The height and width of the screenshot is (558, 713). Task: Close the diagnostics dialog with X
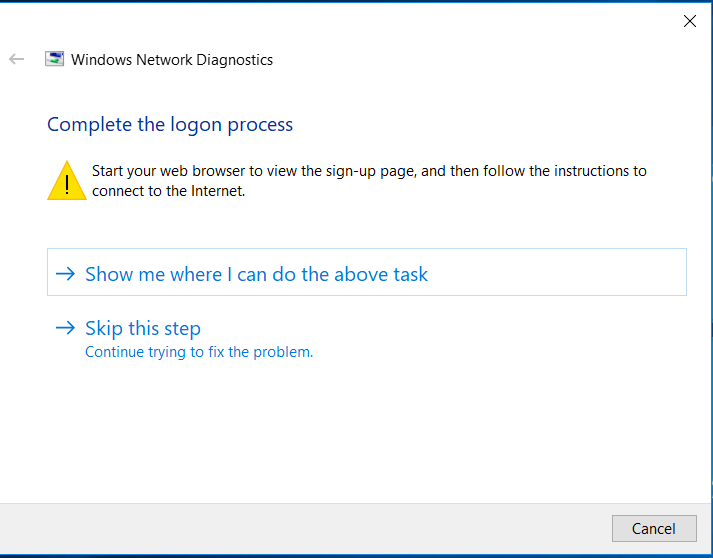690,21
